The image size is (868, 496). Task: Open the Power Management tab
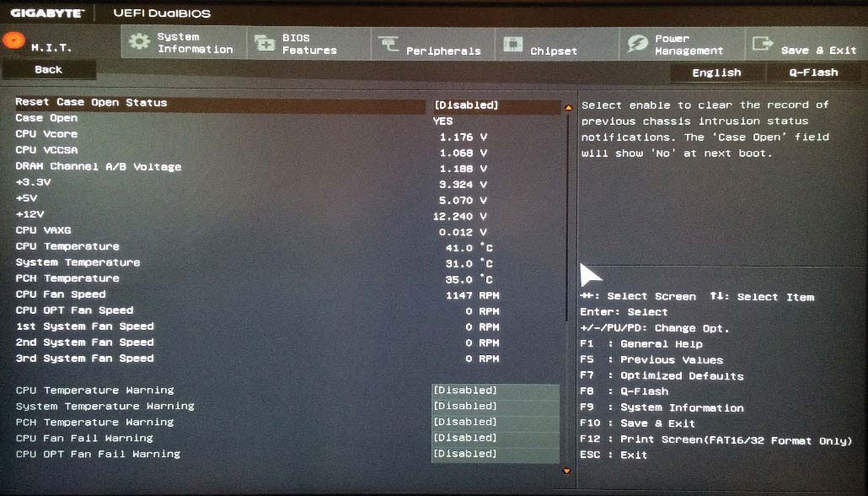682,45
